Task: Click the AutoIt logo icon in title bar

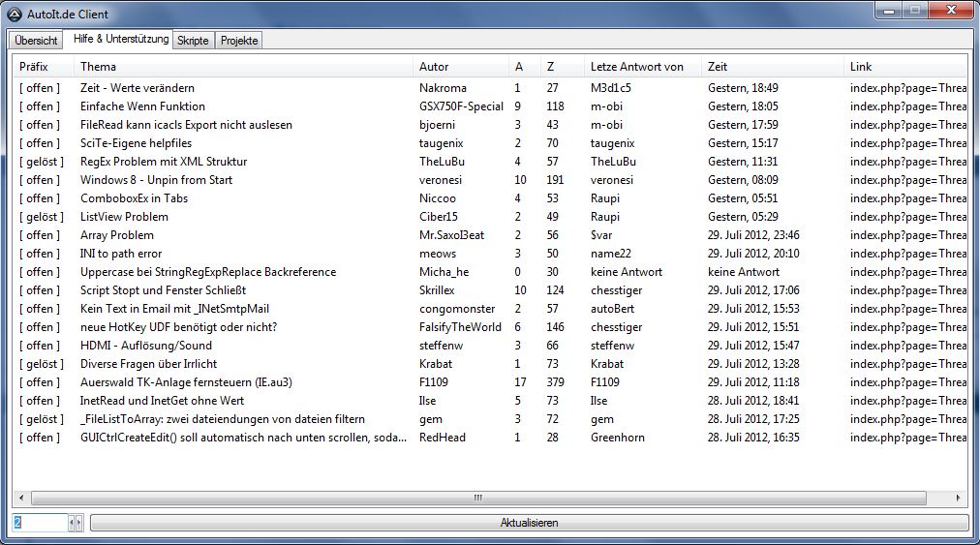Action: click(x=15, y=14)
